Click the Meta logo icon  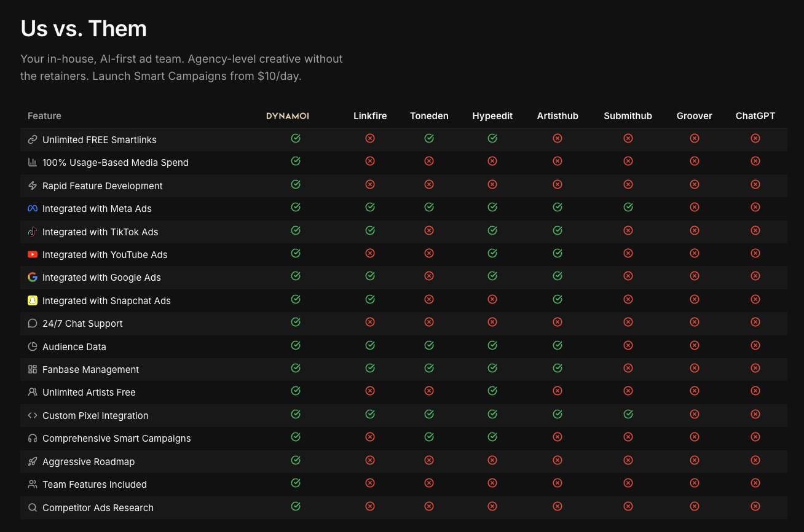(x=32, y=208)
